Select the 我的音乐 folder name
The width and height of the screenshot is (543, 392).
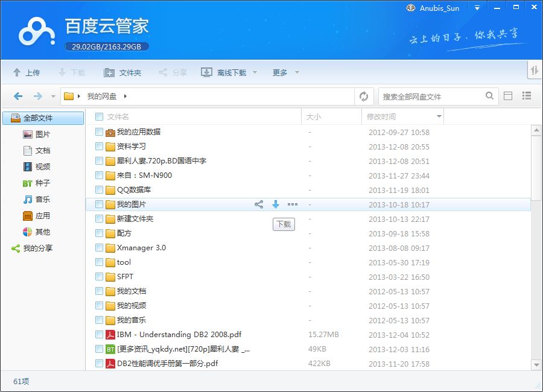point(132,320)
